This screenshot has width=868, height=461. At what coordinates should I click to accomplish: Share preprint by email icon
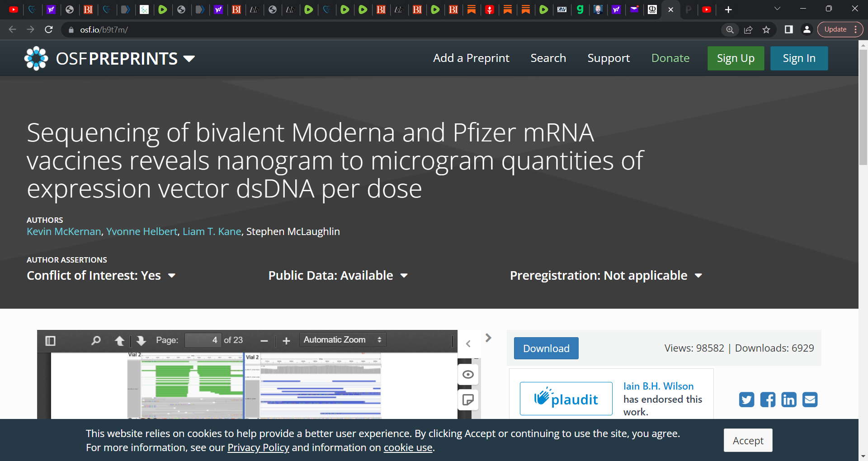click(810, 400)
